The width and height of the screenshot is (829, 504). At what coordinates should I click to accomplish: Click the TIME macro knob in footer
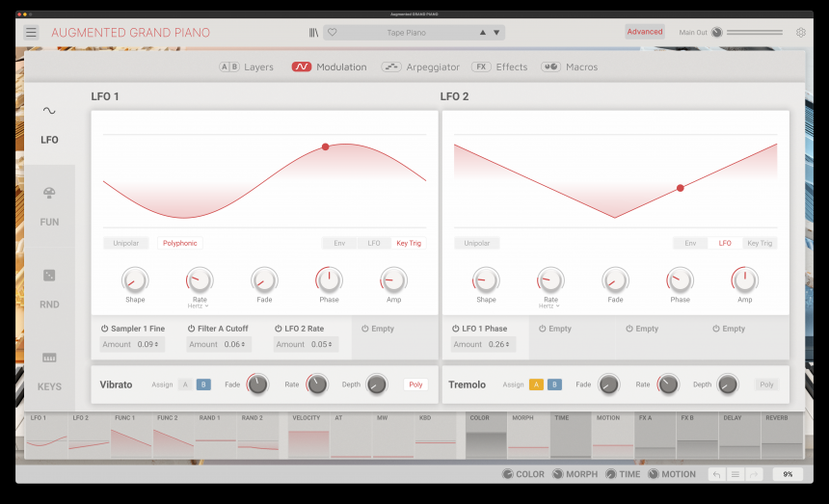610,474
